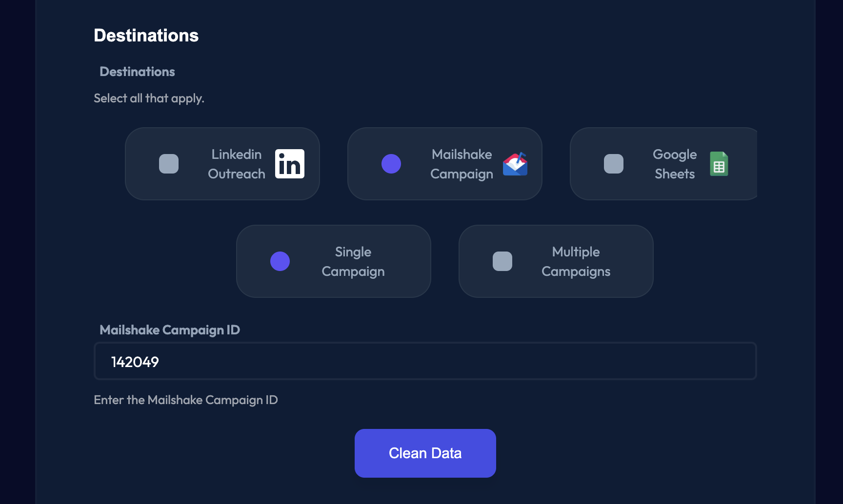Click the Mailshake envelope icon
Viewport: 843px width, 504px height.
click(x=515, y=164)
